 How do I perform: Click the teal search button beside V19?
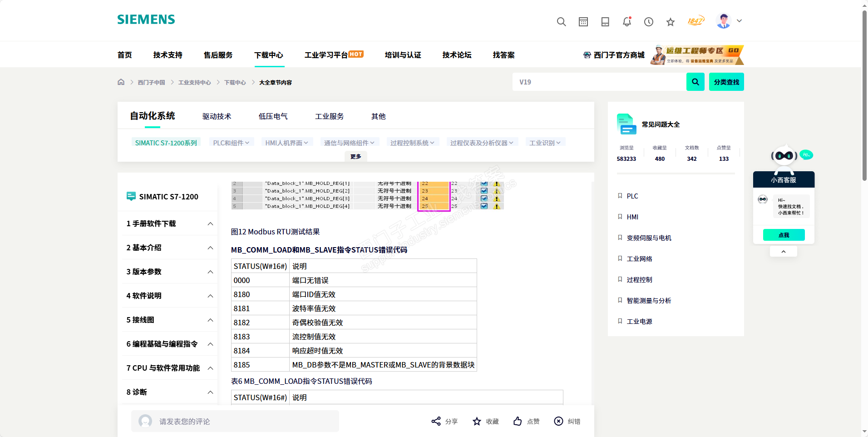pos(695,82)
